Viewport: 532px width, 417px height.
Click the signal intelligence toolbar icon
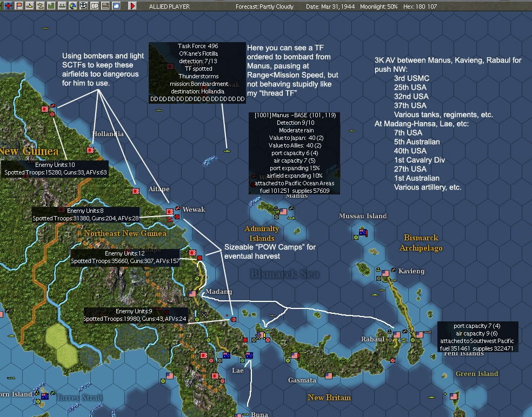[x=105, y=6]
